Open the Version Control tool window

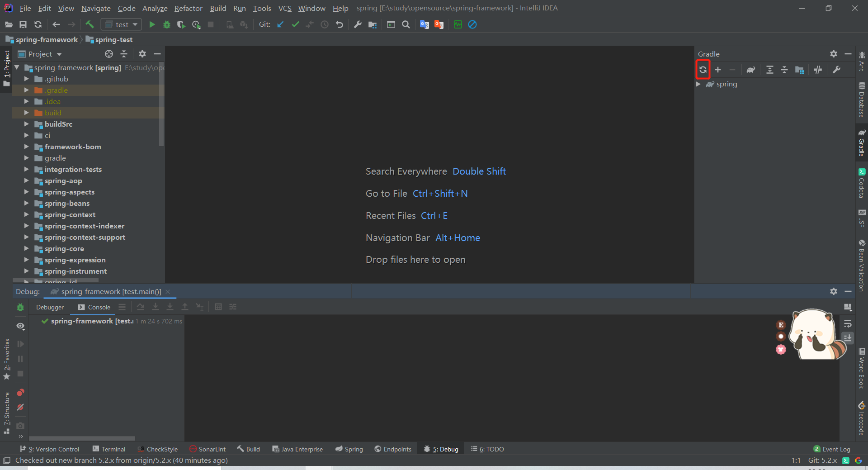(50, 449)
